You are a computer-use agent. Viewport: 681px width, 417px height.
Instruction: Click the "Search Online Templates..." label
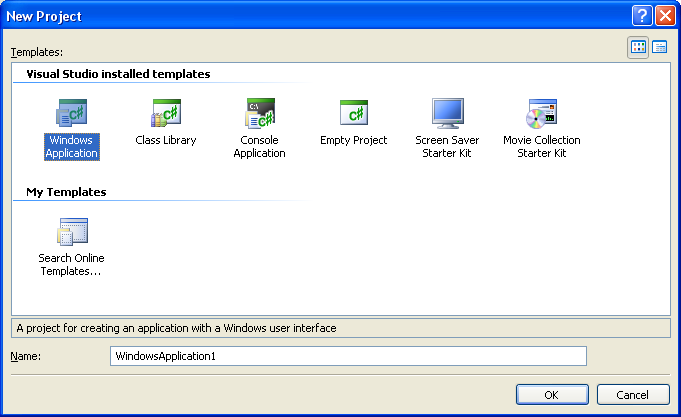click(x=71, y=265)
